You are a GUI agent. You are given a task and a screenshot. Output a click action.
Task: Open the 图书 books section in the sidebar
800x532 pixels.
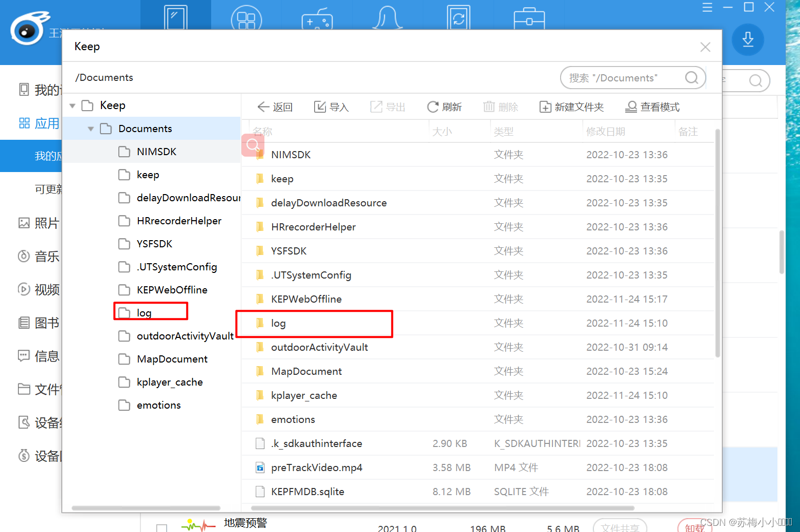39,323
